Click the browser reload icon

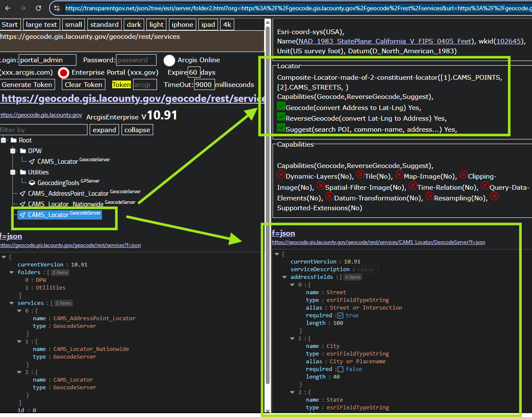(38, 8)
